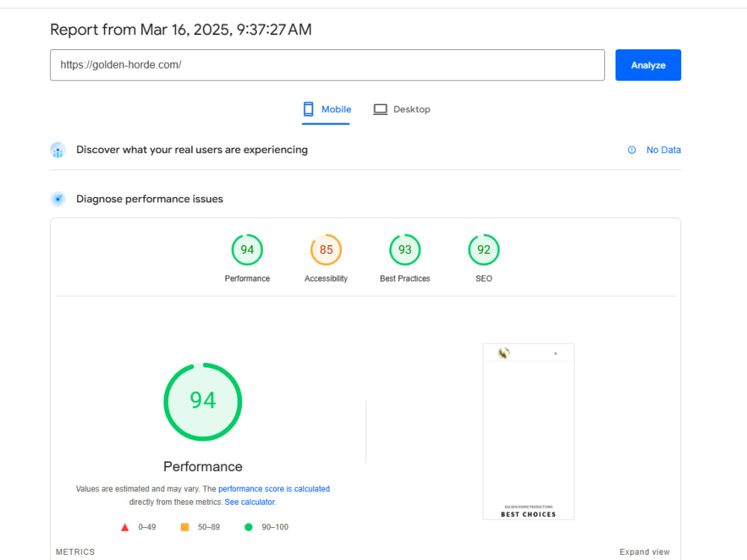The width and height of the screenshot is (747, 560).
Task: Select the 94 Performance score gauge
Action: 247,249
